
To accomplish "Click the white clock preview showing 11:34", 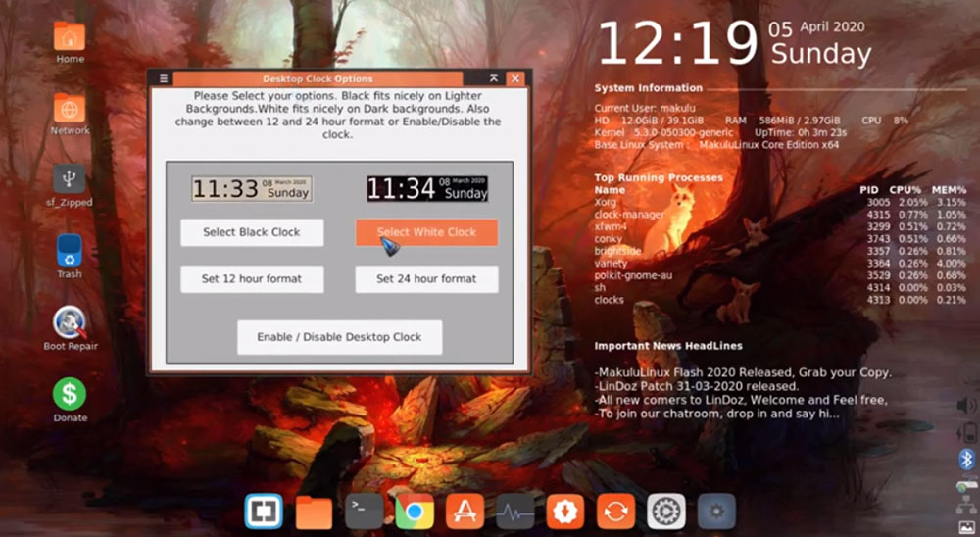I will click(x=427, y=188).
